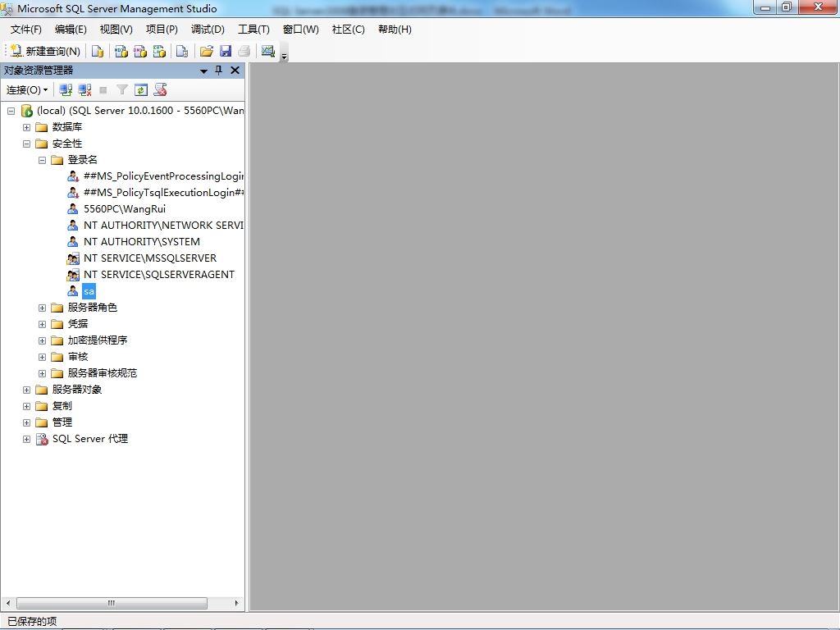This screenshot has height=630, width=840.
Task: Click the SQL Server Compact Query icon
Action: click(182, 51)
